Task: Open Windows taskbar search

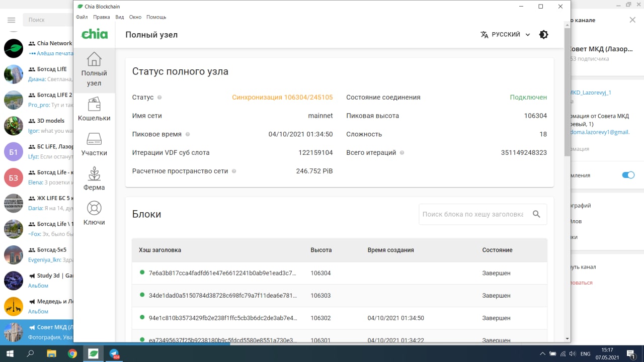Action: [x=30, y=353]
